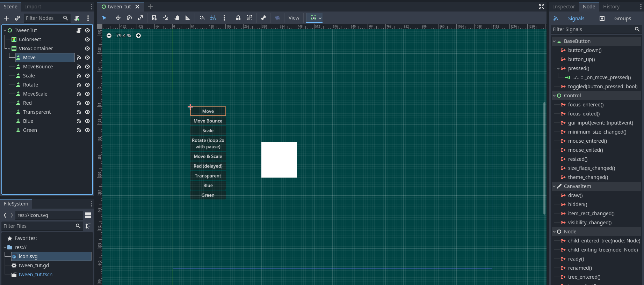Switch to the Inspector tab
This screenshot has width=644, height=285.
[564, 7]
